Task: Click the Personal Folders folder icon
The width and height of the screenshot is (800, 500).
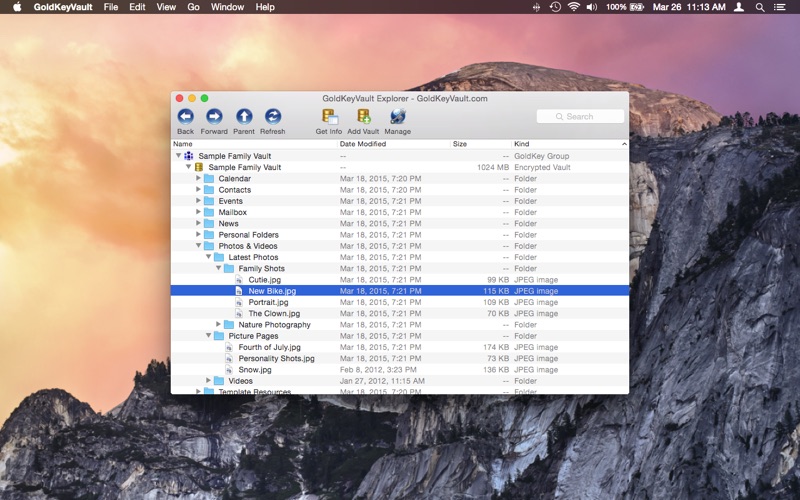Action: 209,234
